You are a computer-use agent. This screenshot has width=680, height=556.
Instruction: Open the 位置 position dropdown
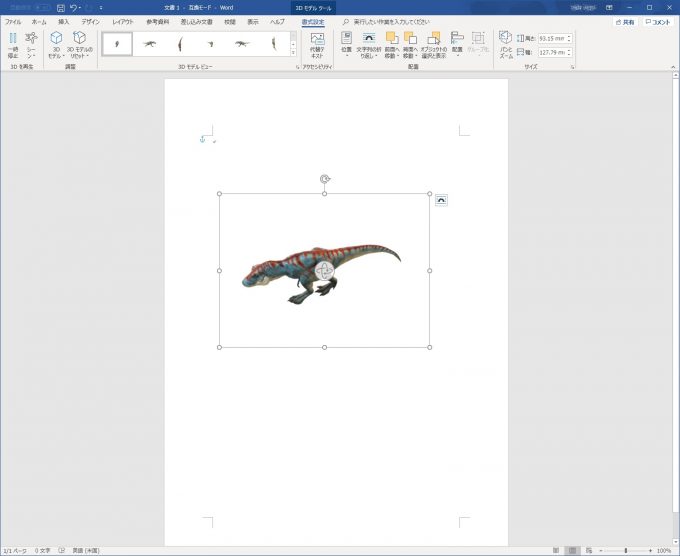[346, 45]
